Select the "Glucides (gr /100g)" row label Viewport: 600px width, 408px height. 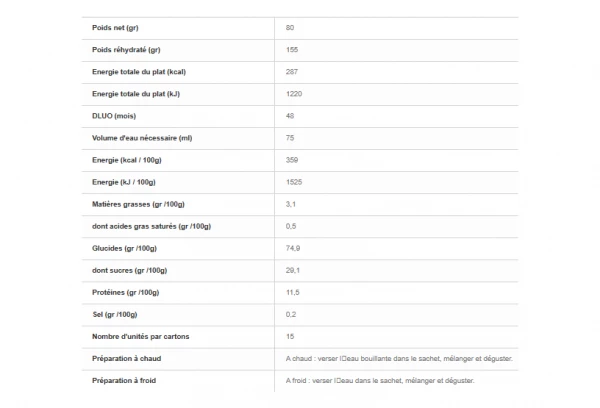pos(125,248)
